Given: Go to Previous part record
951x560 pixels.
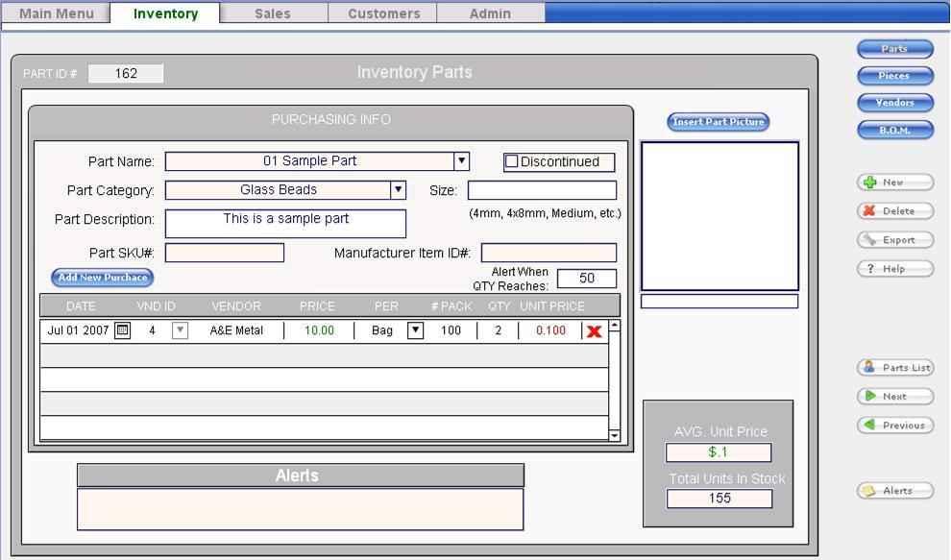Looking at the screenshot, I should point(894,426).
